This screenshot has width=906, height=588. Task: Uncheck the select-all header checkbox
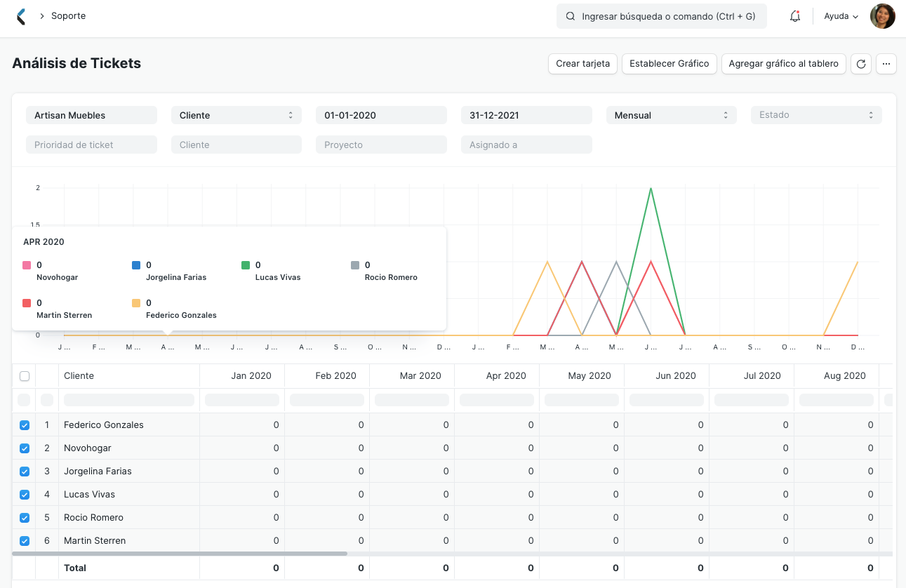point(25,375)
